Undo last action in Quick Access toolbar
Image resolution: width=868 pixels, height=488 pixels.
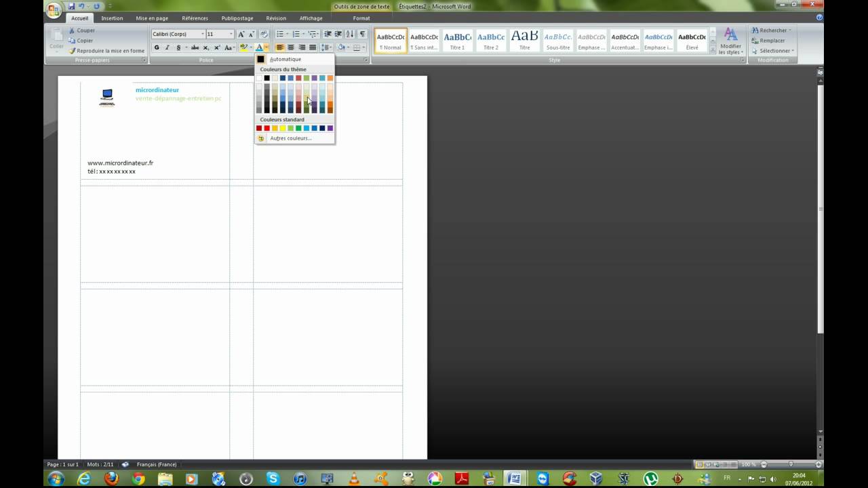[81, 6]
